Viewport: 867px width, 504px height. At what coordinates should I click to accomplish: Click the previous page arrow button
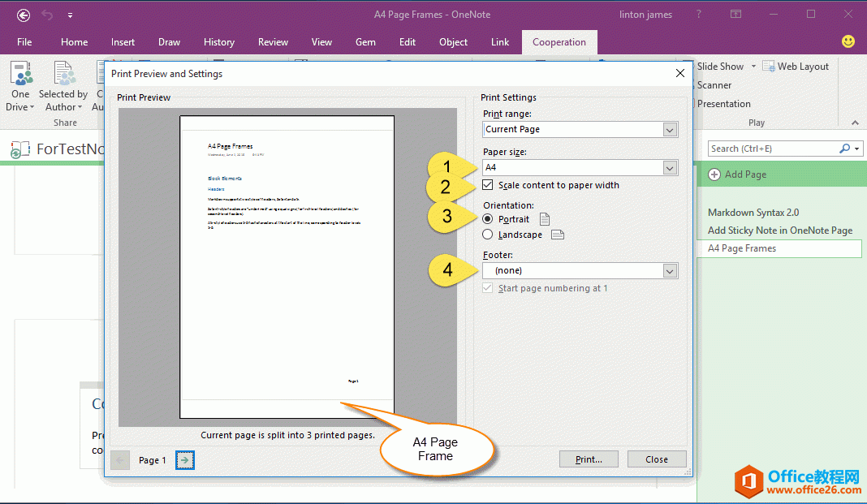(120, 460)
